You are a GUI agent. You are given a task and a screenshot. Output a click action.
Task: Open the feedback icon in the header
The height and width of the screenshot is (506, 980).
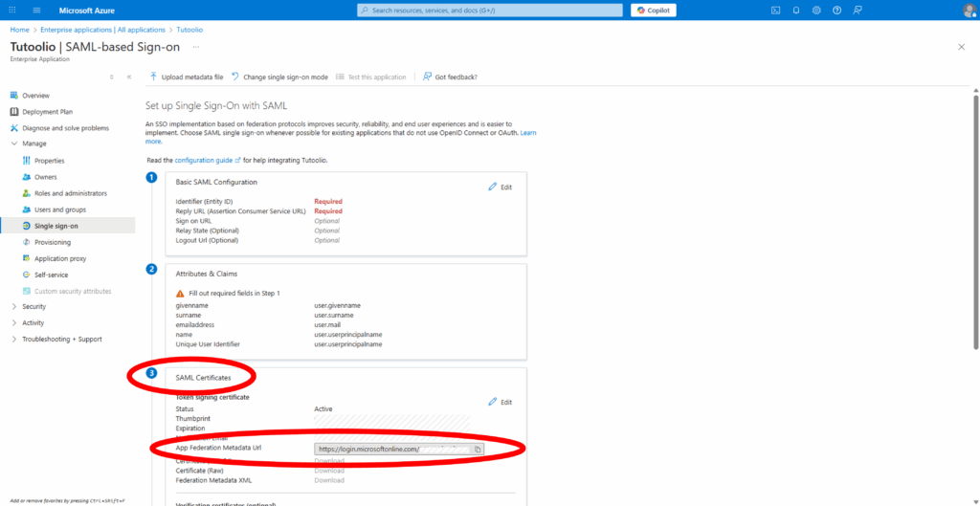[x=858, y=10]
